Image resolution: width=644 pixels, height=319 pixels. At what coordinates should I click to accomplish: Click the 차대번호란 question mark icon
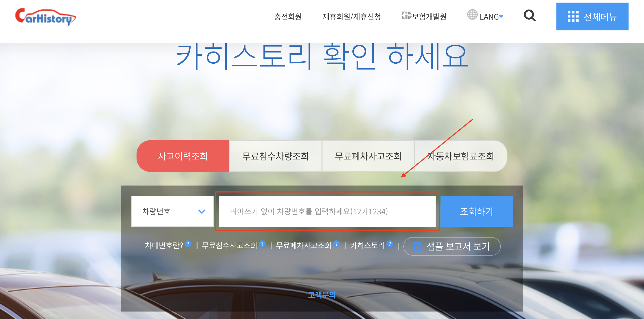point(188,244)
